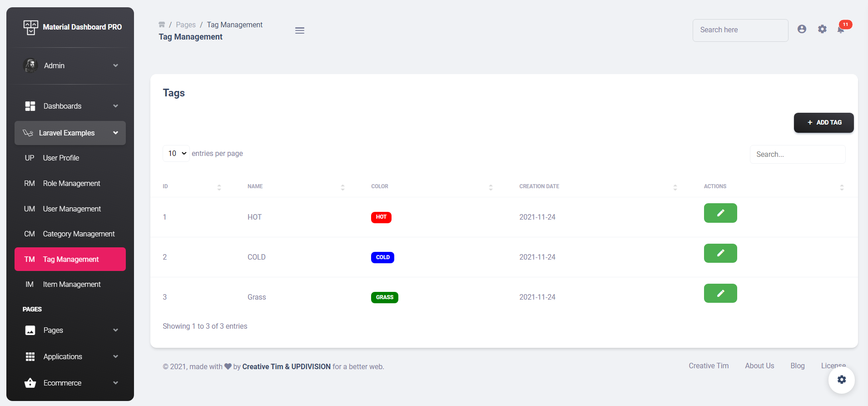Screen dimensions: 868x406
Task: Open the user account icon in the header
Action: [x=802, y=29]
